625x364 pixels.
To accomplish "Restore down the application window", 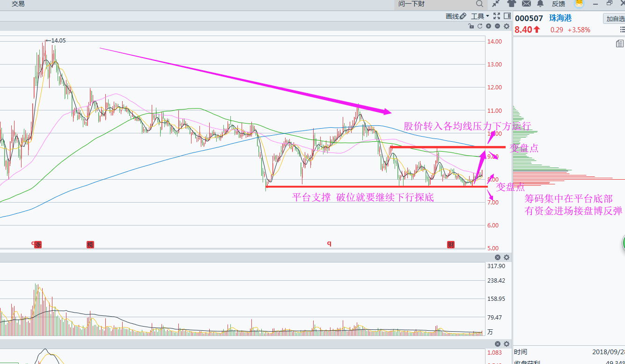I will pos(610,4).
